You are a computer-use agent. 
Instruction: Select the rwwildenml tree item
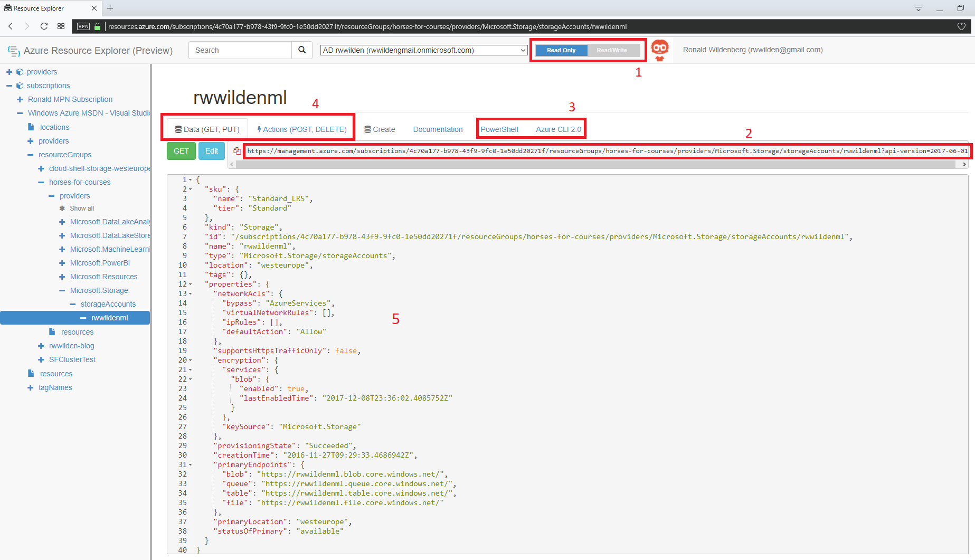(75, 318)
